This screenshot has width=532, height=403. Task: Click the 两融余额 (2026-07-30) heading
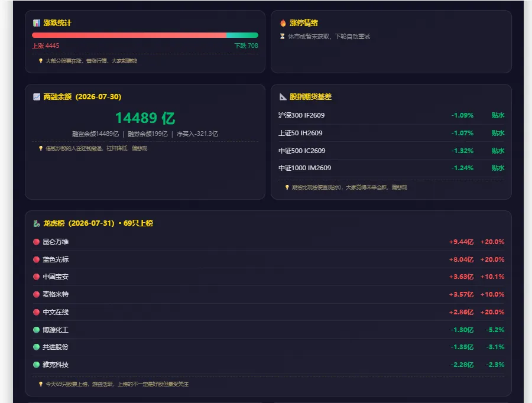pyautogui.click(x=82, y=97)
